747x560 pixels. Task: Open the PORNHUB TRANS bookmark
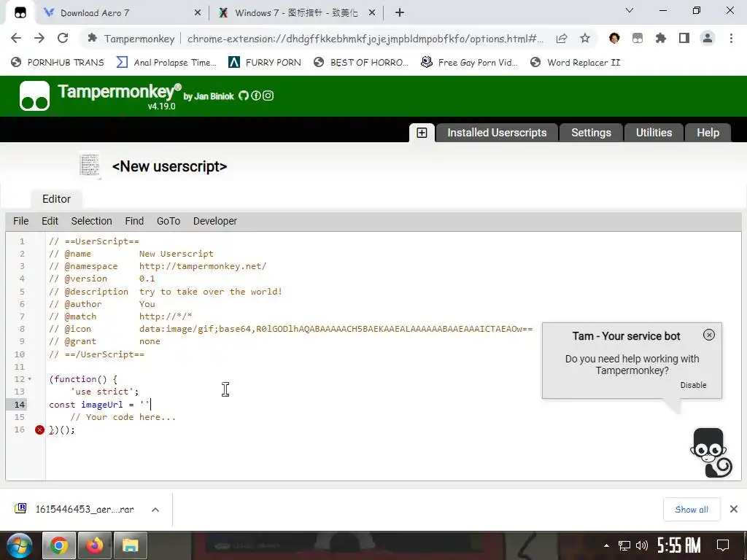click(58, 63)
